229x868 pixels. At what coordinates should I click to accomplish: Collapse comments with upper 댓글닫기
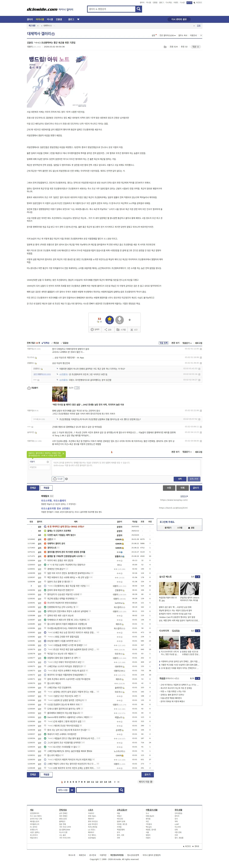(187, 343)
